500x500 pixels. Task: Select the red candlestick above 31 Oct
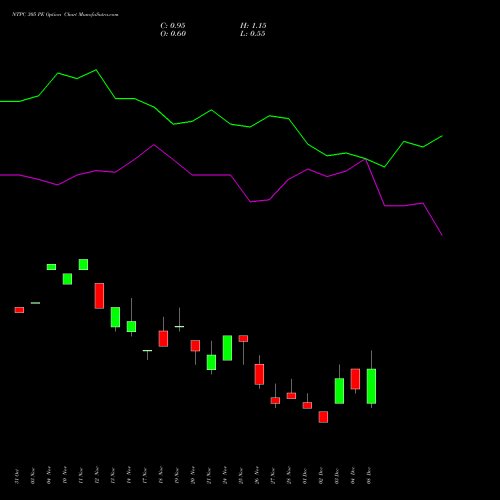click(x=19, y=310)
